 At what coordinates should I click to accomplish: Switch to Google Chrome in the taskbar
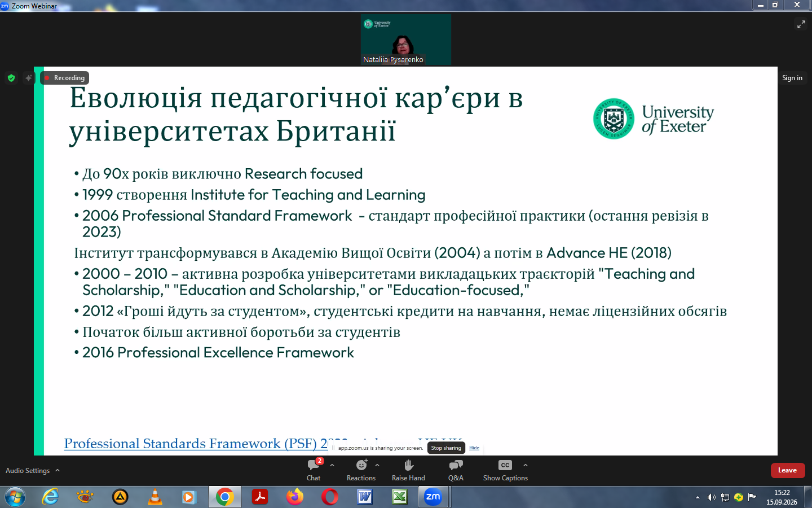(x=224, y=497)
